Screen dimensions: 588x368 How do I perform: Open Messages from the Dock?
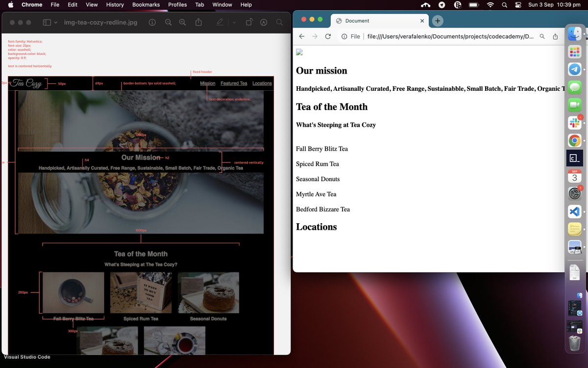(575, 87)
